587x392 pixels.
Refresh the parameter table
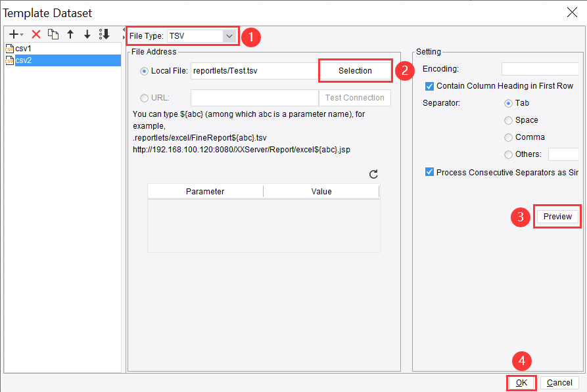373,174
